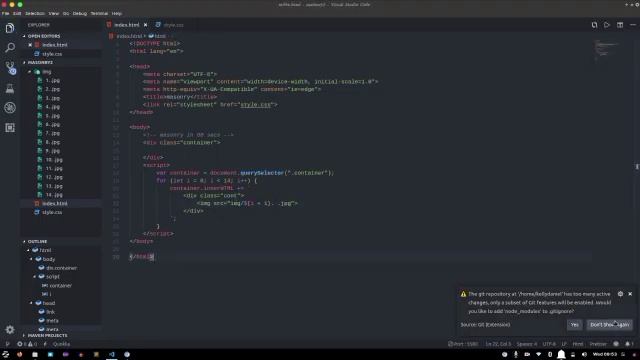Open the Debug menu
The width and height of the screenshot is (640, 360).
[x=80, y=13]
